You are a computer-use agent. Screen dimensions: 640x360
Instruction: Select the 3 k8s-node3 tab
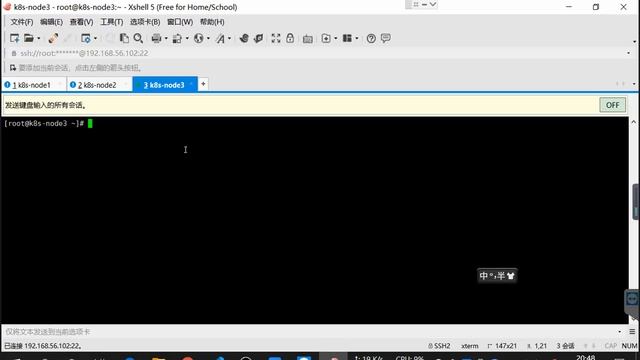164,85
